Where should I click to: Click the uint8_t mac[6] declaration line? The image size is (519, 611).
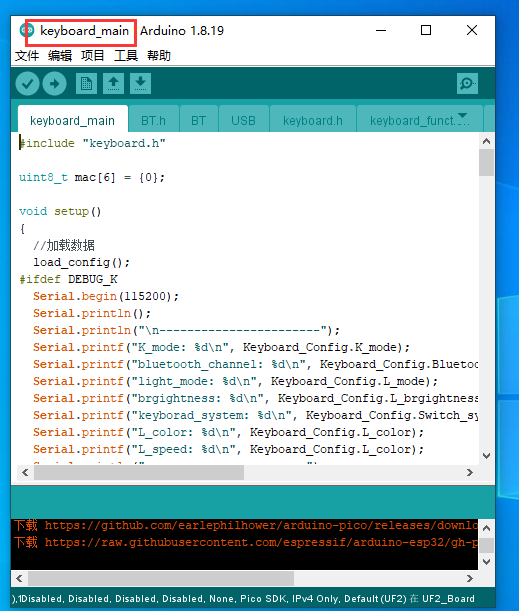tap(92, 178)
